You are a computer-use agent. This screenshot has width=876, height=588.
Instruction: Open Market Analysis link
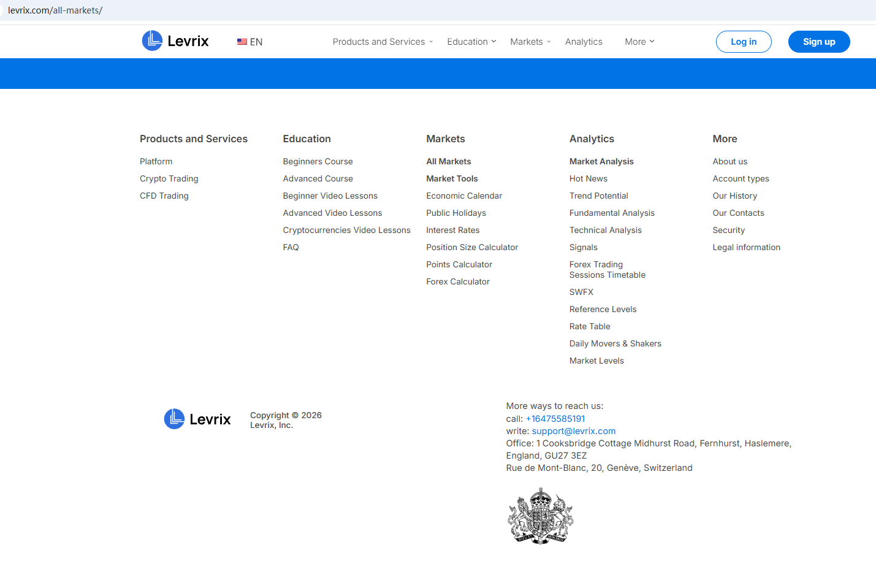point(602,161)
